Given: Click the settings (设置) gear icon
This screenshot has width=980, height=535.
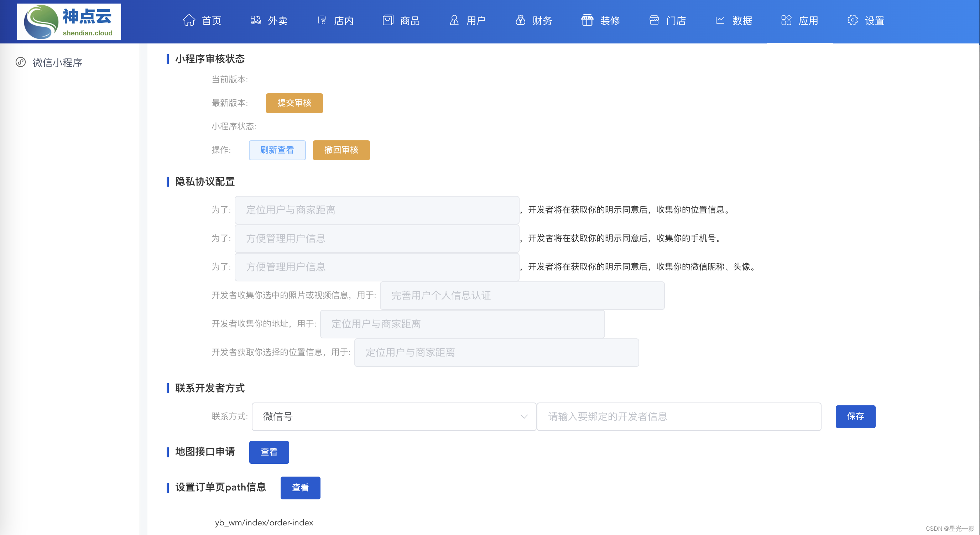Looking at the screenshot, I should (x=853, y=20).
